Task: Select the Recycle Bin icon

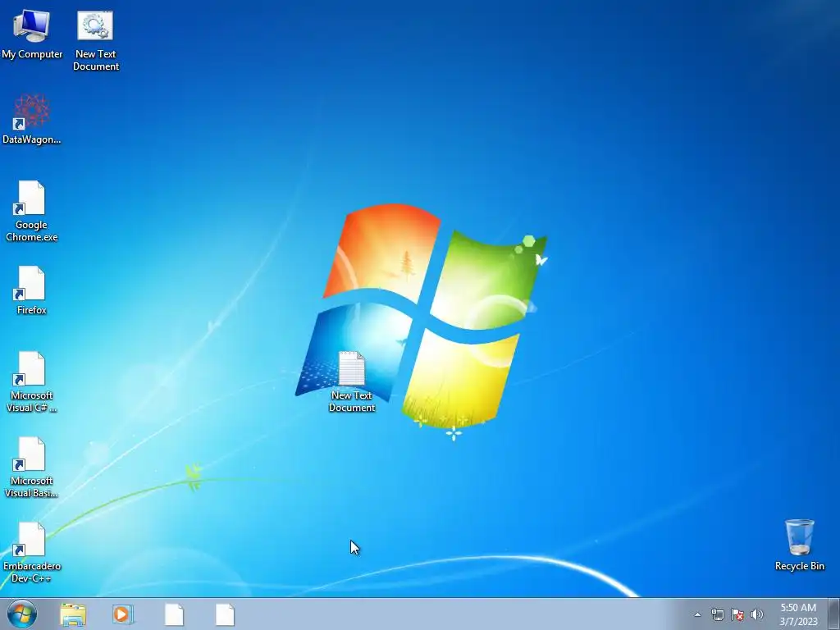Action: click(799, 545)
